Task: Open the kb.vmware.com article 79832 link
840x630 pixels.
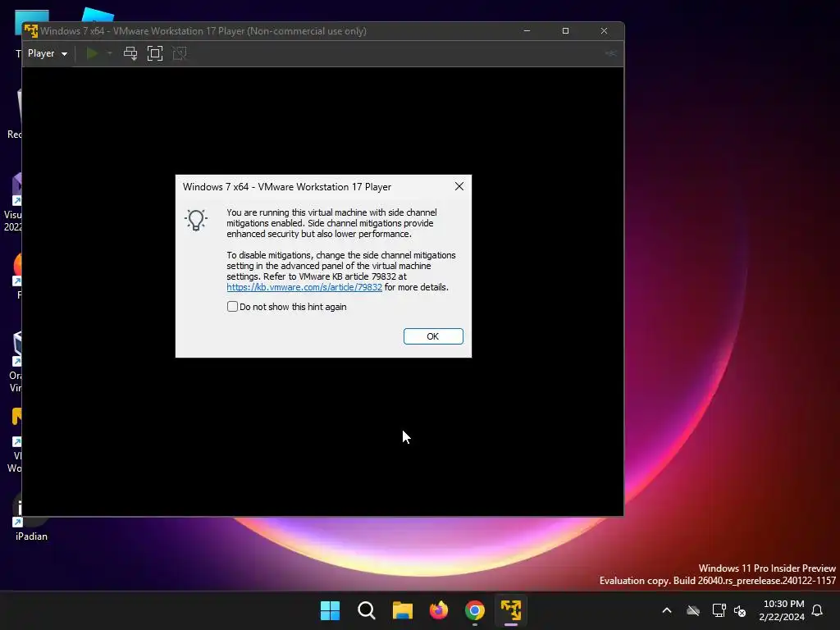Action: 304,287
